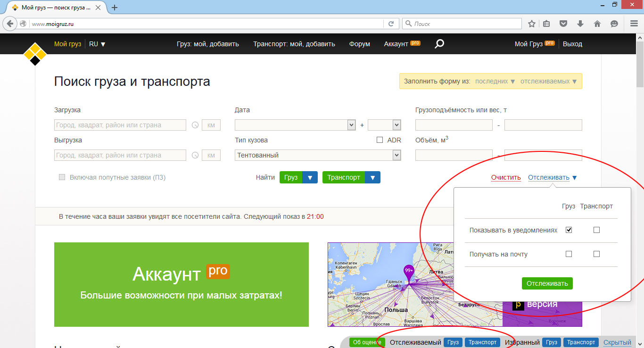Enable the ADR checkbox
The image size is (644, 348).
coord(380,140)
